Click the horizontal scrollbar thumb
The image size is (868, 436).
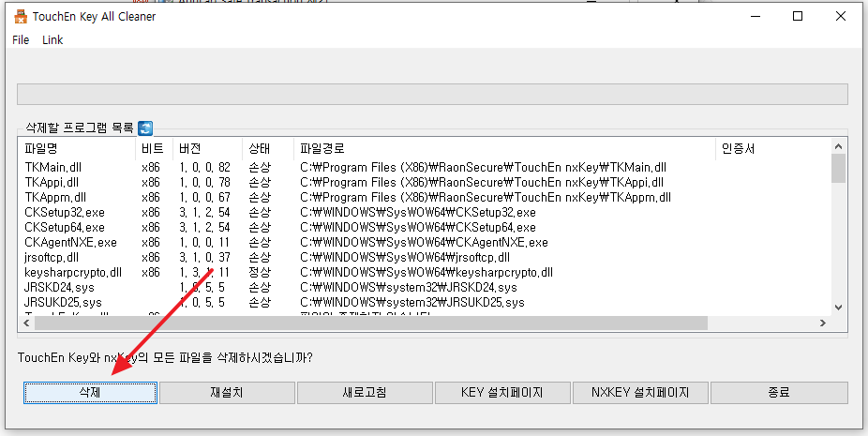tap(371, 323)
